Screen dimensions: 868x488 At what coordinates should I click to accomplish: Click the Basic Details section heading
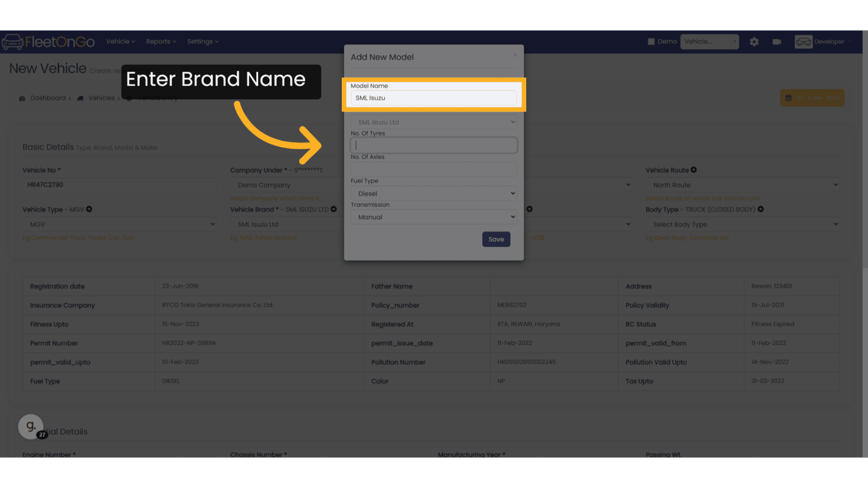(48, 147)
